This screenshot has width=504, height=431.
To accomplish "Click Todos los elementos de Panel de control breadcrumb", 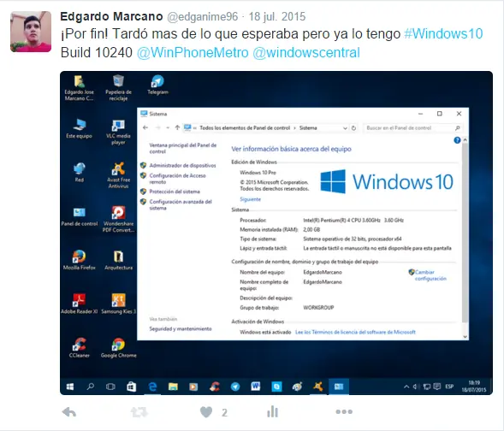I will (x=245, y=127).
